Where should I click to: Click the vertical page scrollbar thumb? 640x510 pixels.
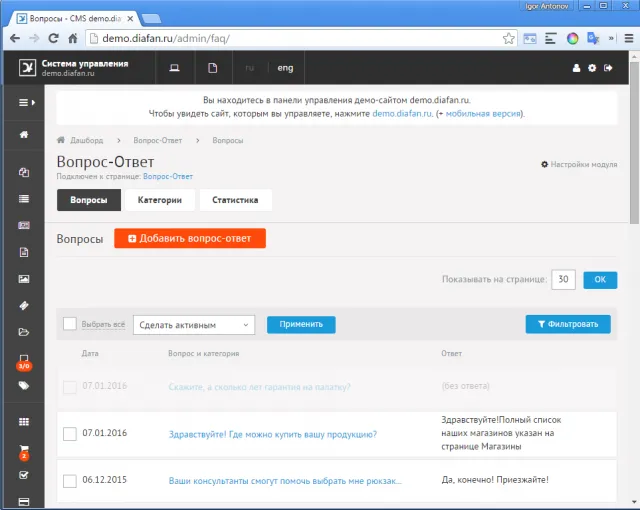click(x=634, y=143)
